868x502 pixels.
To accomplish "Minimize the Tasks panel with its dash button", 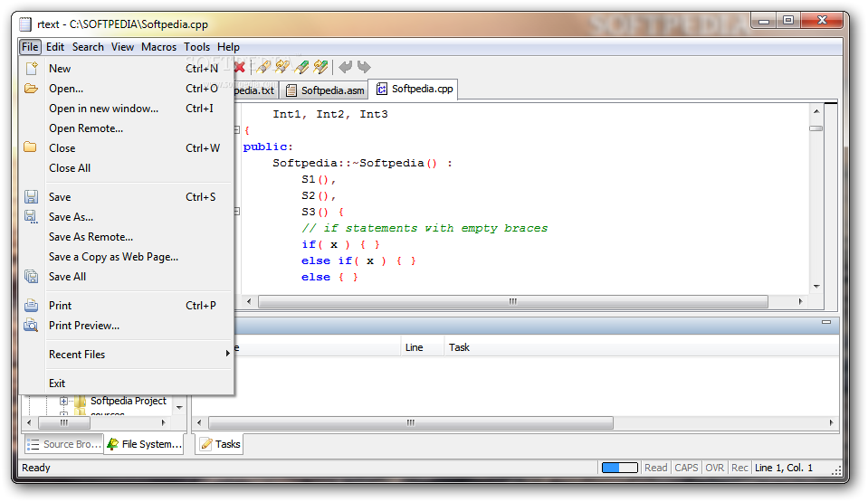I will pyautogui.click(x=826, y=322).
